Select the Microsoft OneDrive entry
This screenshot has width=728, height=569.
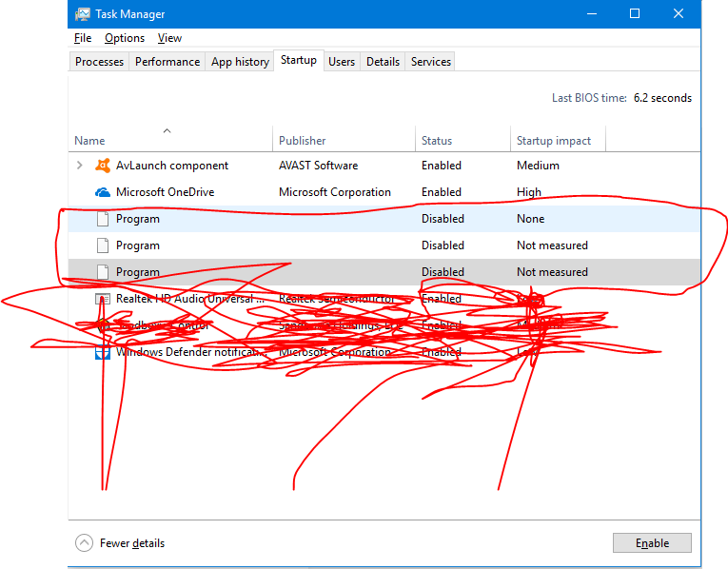tap(384, 192)
